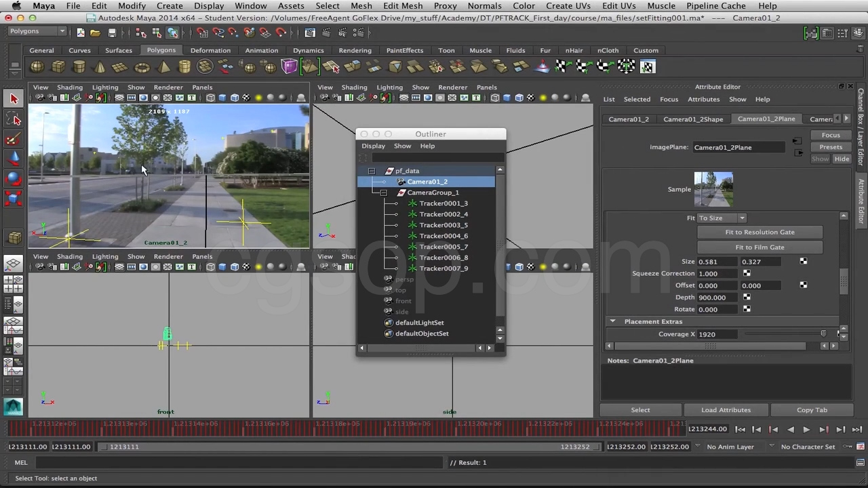
Task: Toggle the Offset map checker button
Action: pos(804,285)
